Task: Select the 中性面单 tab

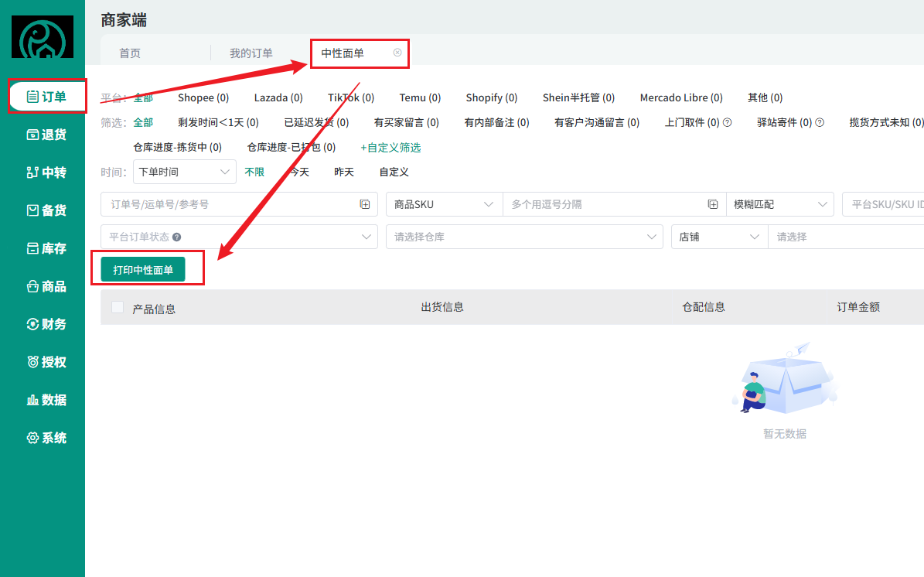Action: click(x=343, y=53)
